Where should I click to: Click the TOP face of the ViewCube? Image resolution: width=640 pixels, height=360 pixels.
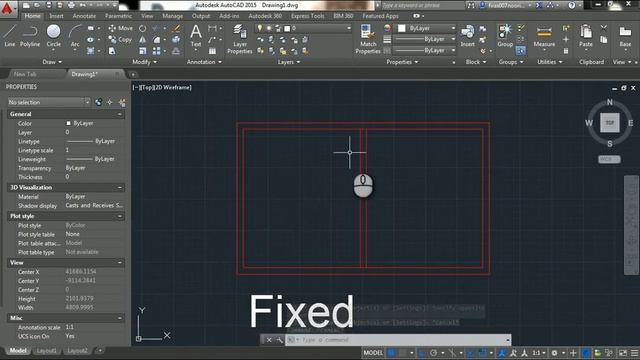[x=609, y=122]
